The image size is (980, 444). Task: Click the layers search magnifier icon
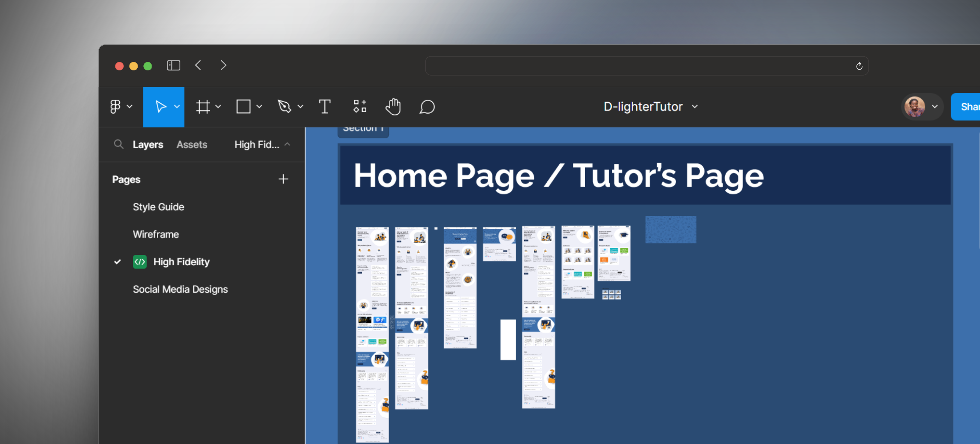coord(119,144)
